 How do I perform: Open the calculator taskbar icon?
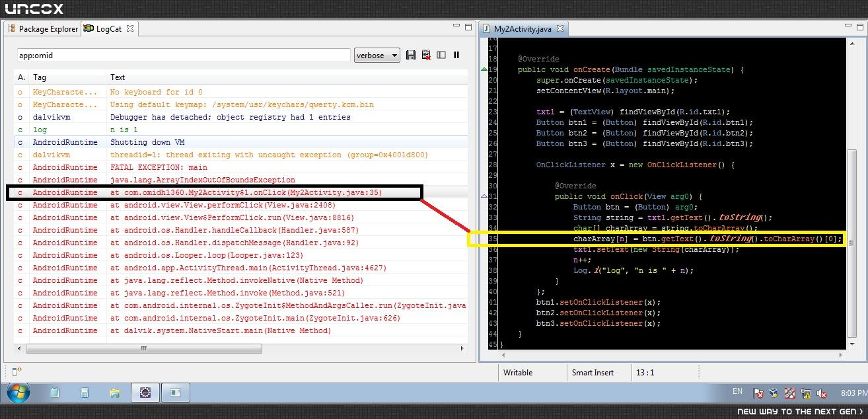(x=85, y=393)
